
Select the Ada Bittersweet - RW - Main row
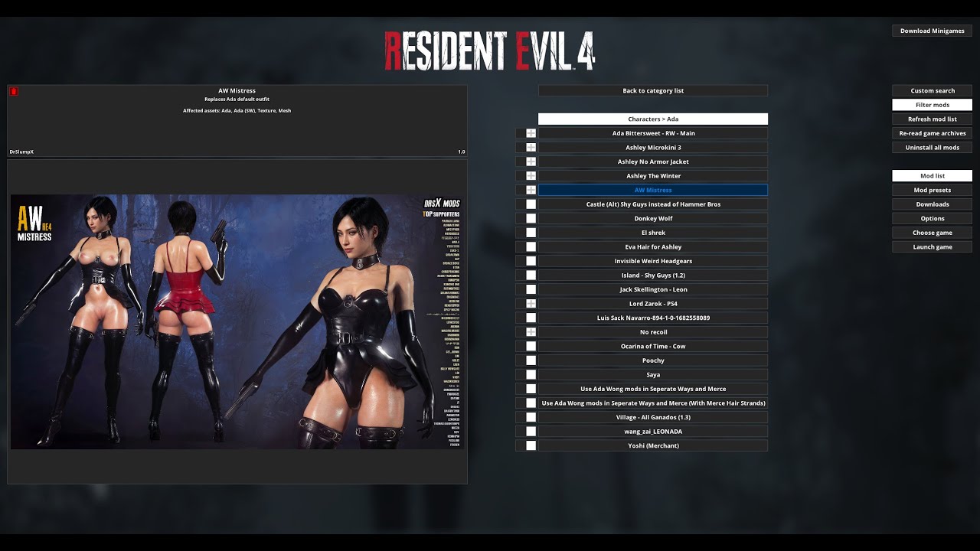[653, 133]
